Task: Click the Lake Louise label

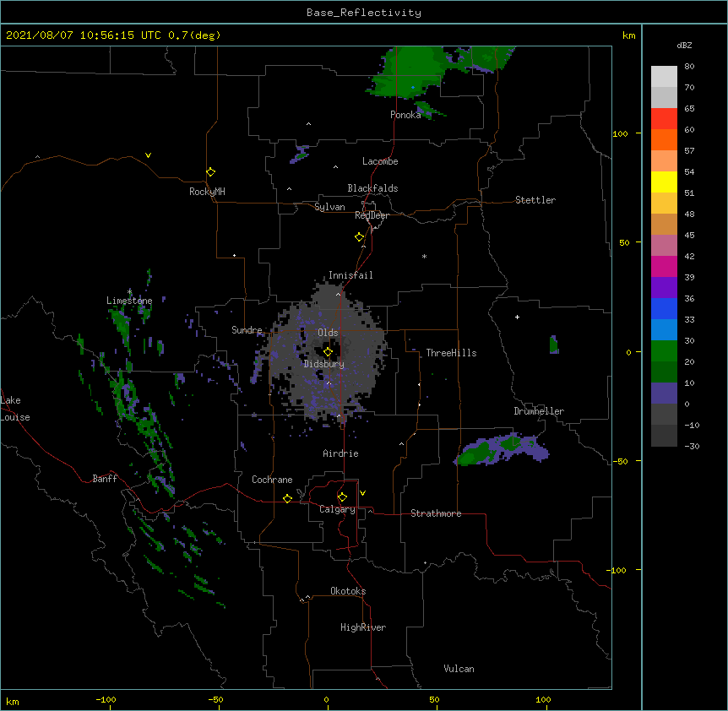Action: pos(15,409)
